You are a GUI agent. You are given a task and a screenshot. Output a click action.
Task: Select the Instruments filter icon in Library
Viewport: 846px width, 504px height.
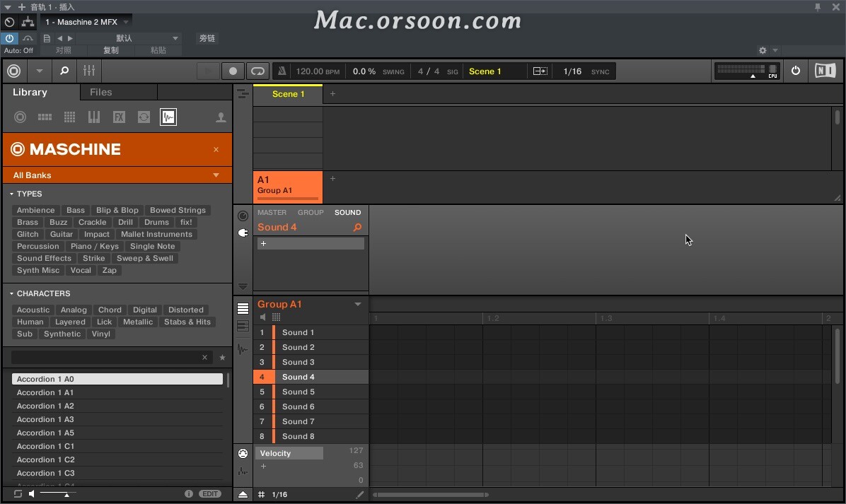coord(94,117)
